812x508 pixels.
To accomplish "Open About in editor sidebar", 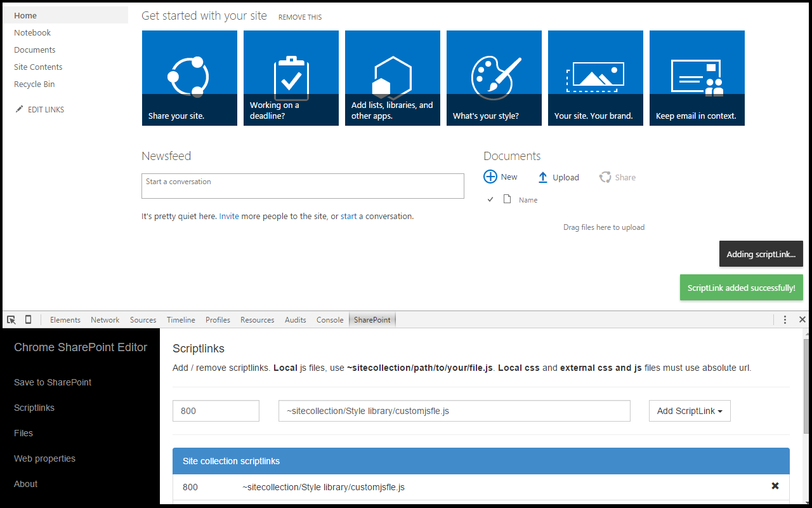I will (x=26, y=484).
